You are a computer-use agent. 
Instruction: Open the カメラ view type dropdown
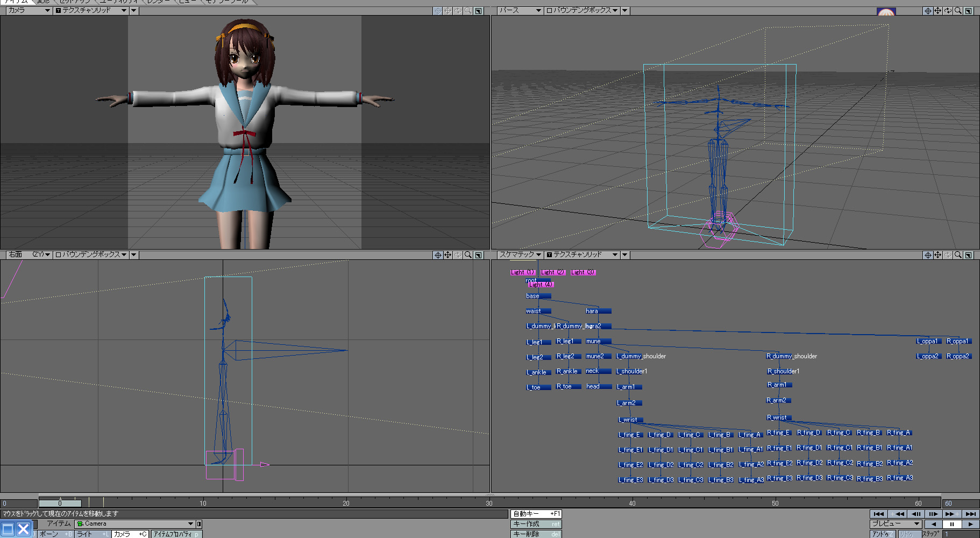coord(29,11)
